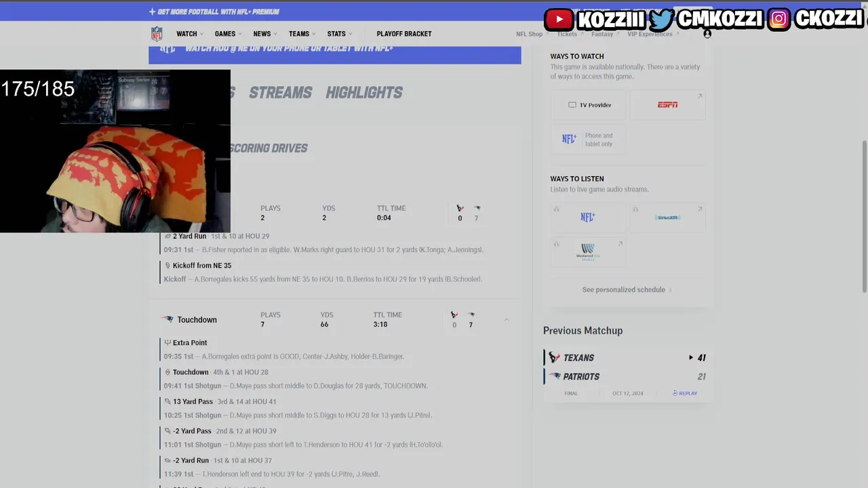The image size is (868, 488).
Task: Switch to the STREAMS tab
Action: [280, 93]
